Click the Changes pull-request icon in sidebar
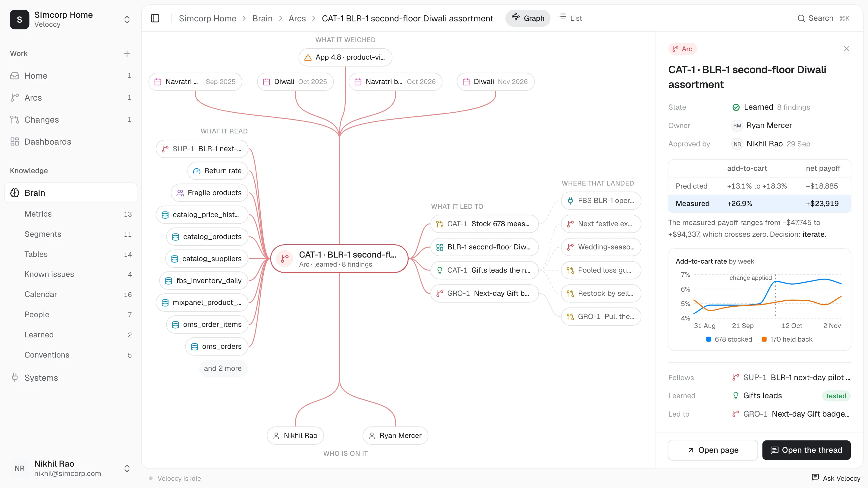868x488 pixels. click(x=14, y=120)
